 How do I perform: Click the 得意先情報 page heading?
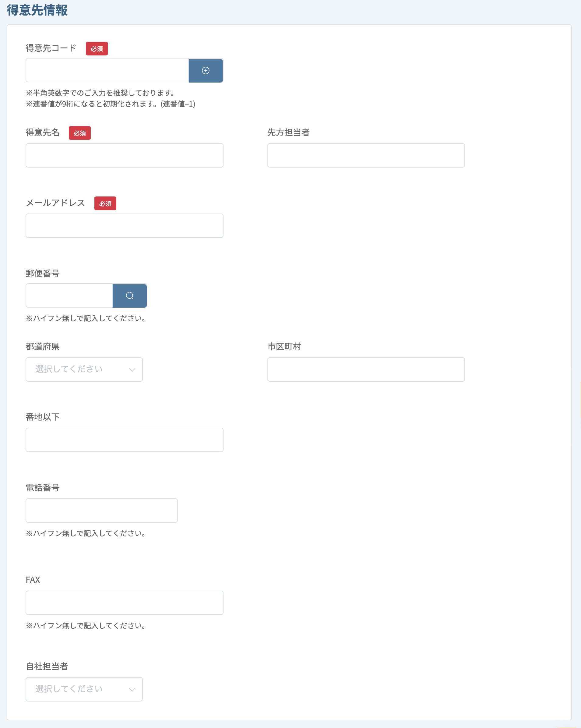point(37,10)
